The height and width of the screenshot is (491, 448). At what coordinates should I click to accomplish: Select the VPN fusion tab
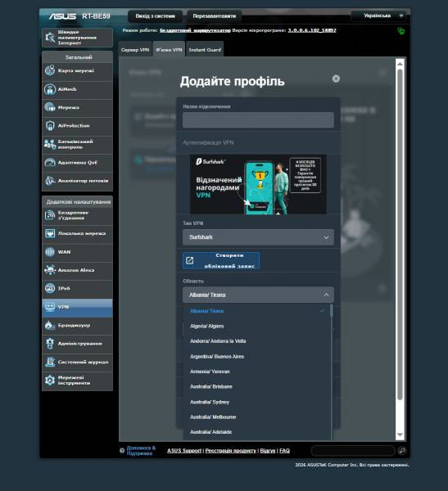click(x=169, y=49)
